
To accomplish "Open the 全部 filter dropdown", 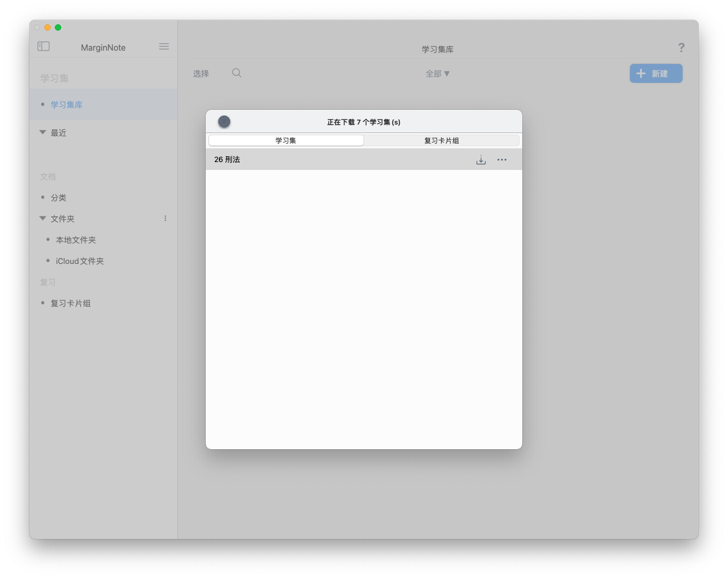I will [437, 74].
